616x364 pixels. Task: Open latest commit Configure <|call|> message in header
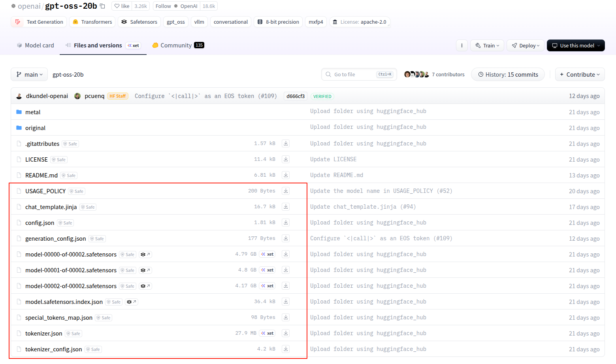tap(205, 96)
